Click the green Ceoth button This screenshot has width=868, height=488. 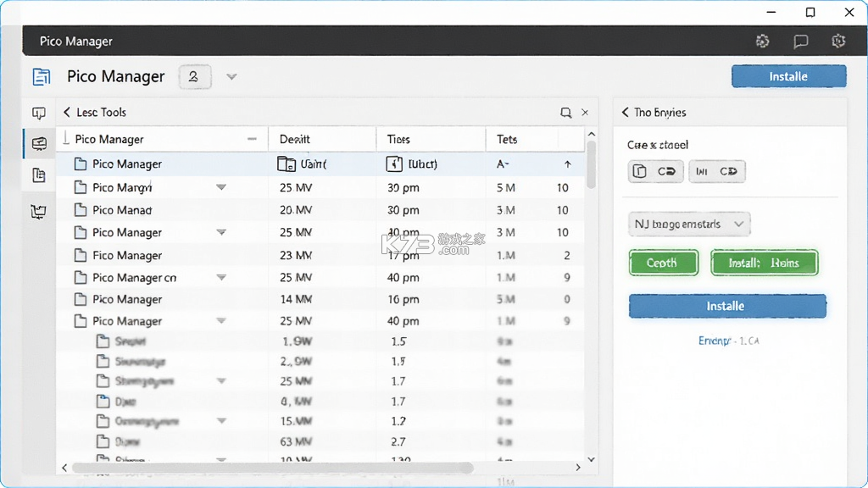pos(663,263)
